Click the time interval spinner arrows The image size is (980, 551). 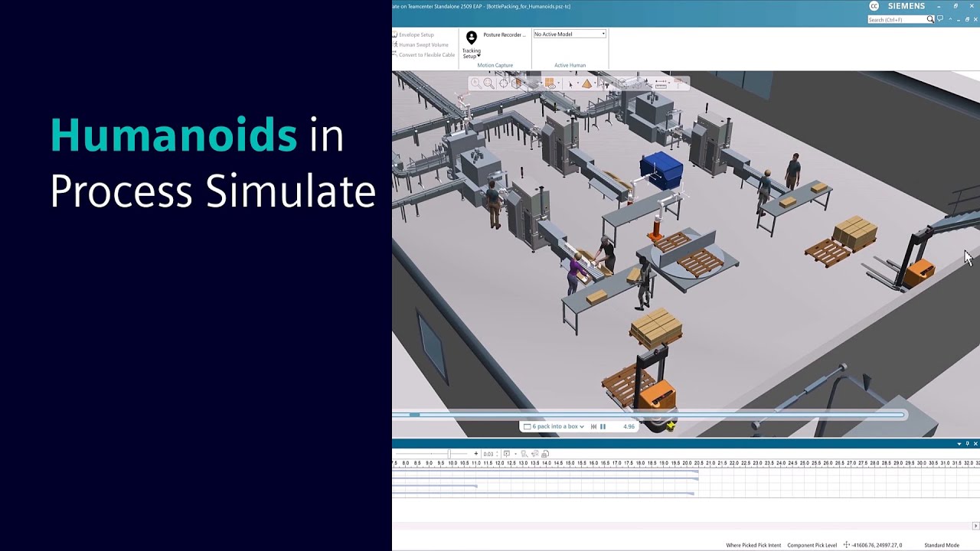point(497,454)
